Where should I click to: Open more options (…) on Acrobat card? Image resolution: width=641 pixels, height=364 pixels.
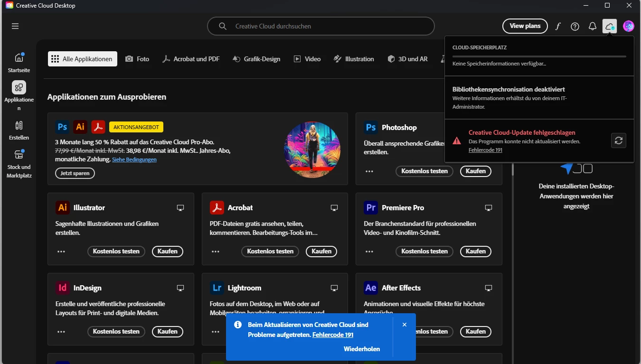coord(216,252)
